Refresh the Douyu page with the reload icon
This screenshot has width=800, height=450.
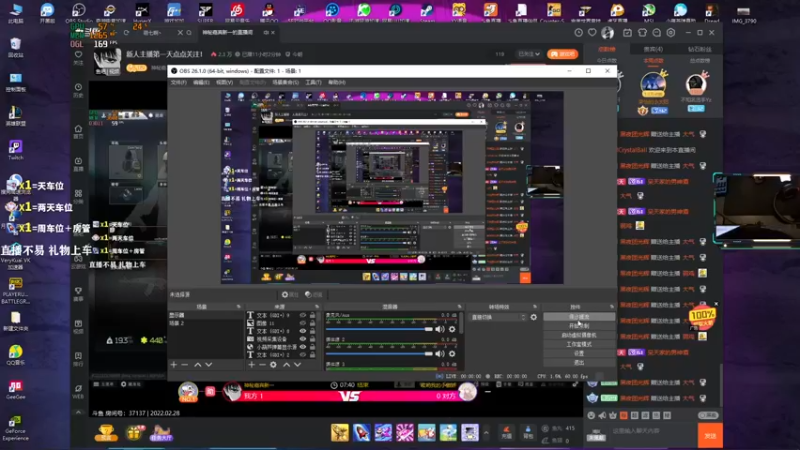pos(127,33)
